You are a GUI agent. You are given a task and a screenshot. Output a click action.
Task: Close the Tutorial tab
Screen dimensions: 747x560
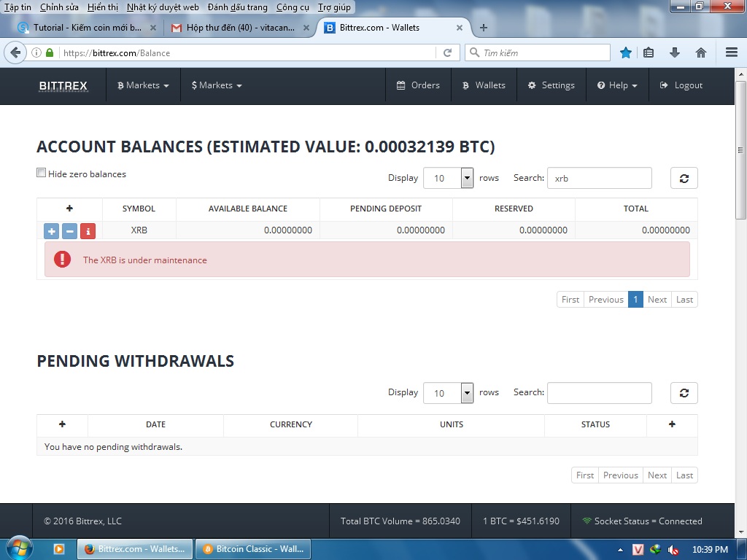tap(153, 28)
